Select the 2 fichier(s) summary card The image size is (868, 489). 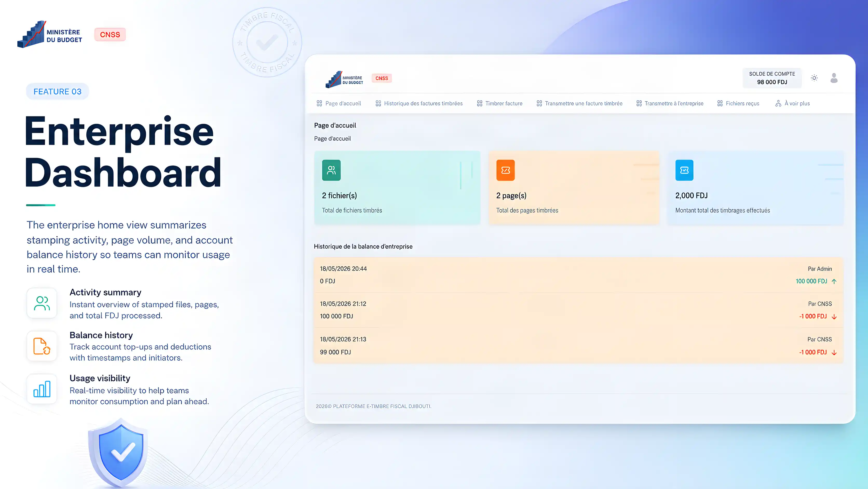click(x=397, y=188)
